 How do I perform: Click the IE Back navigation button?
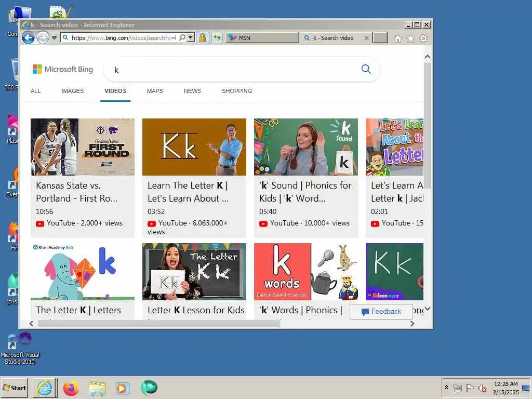tap(28, 37)
